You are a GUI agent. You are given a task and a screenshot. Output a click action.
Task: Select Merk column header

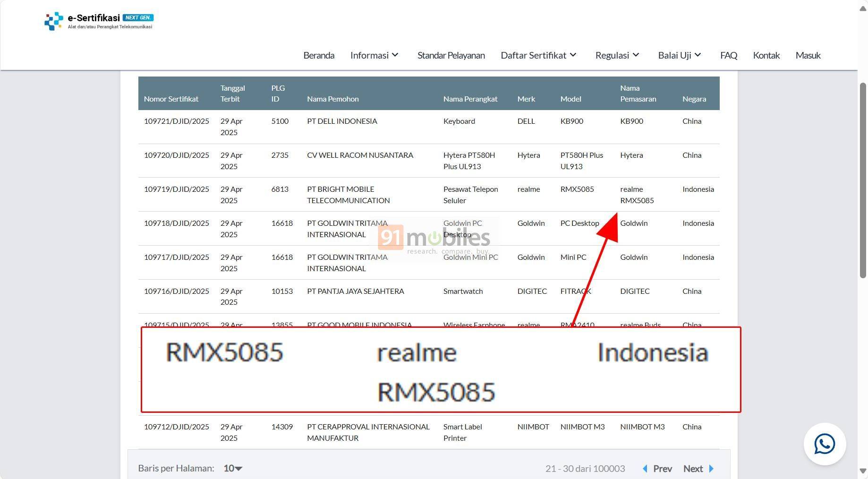pyautogui.click(x=526, y=99)
